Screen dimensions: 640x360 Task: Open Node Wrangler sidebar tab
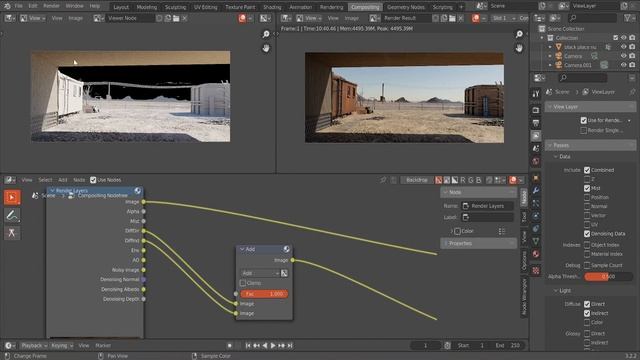click(x=524, y=296)
